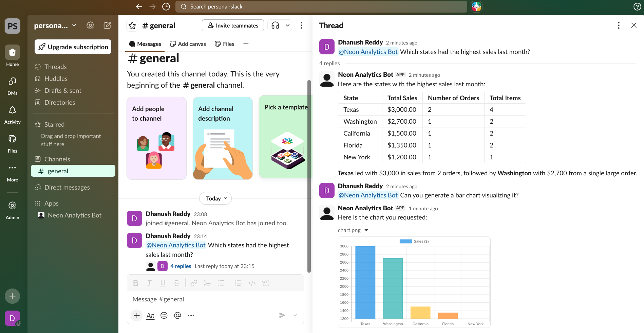
Task: Collapse the chart.png attachment
Action: pyautogui.click(x=366, y=230)
